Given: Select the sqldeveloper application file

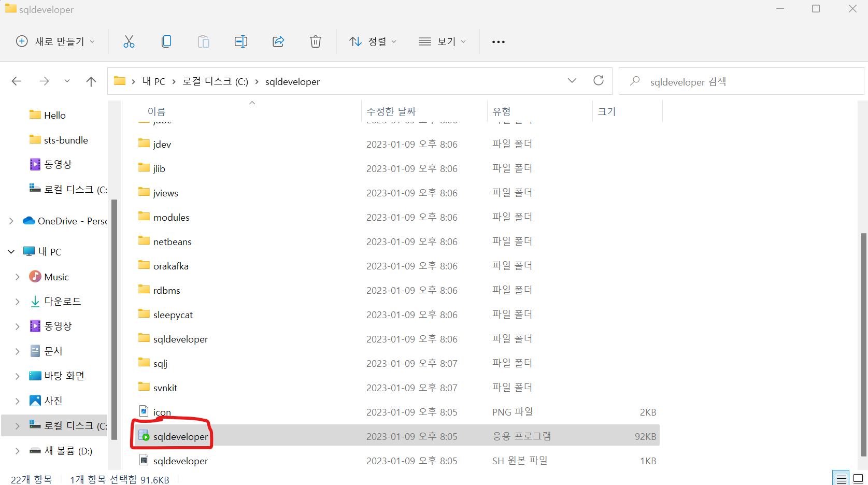Looking at the screenshot, I should [396, 436].
